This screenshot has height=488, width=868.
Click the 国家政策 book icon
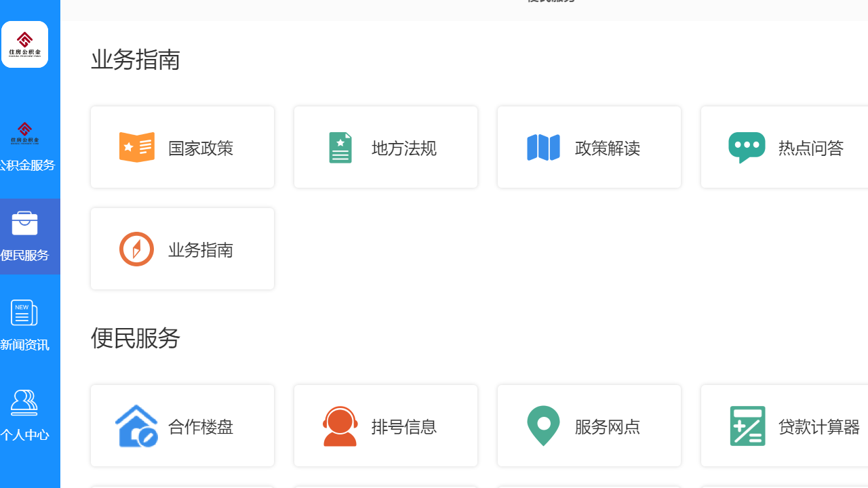[136, 146]
